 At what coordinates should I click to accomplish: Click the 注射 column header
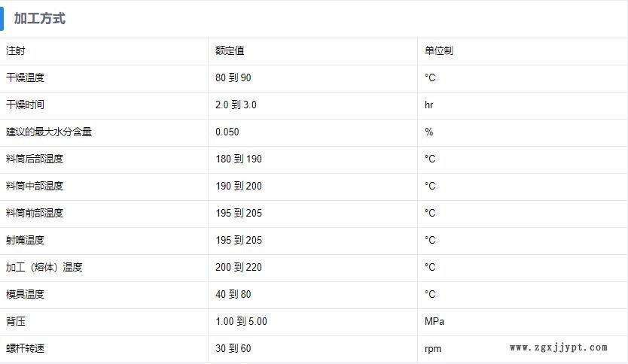(16, 51)
